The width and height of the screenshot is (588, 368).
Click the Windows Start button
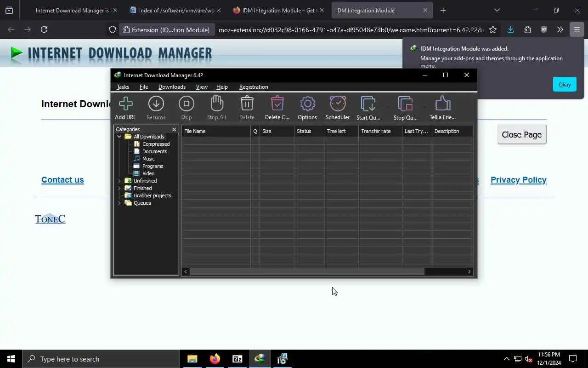[11, 359]
